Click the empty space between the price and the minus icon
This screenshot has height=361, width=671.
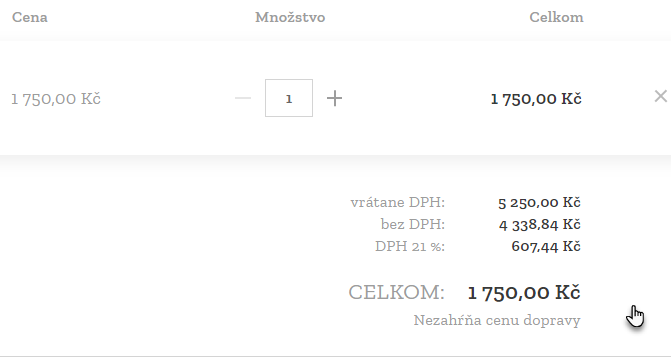(x=167, y=98)
